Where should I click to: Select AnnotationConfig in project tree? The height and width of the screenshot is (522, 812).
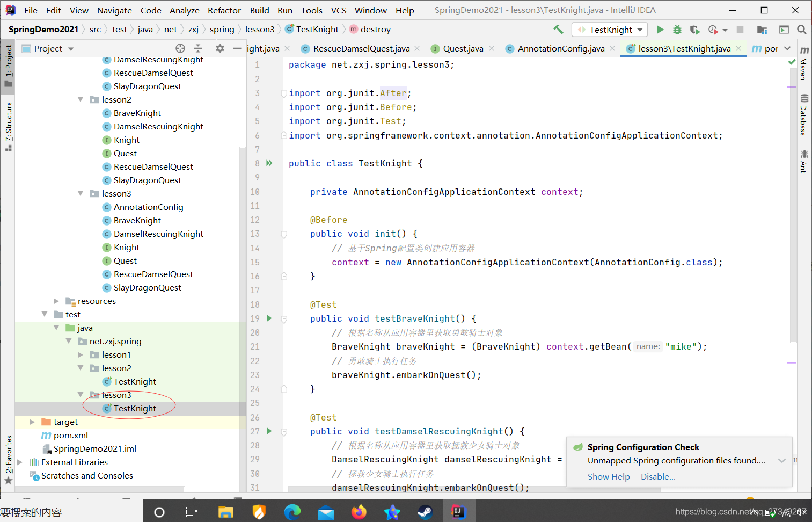(148, 207)
